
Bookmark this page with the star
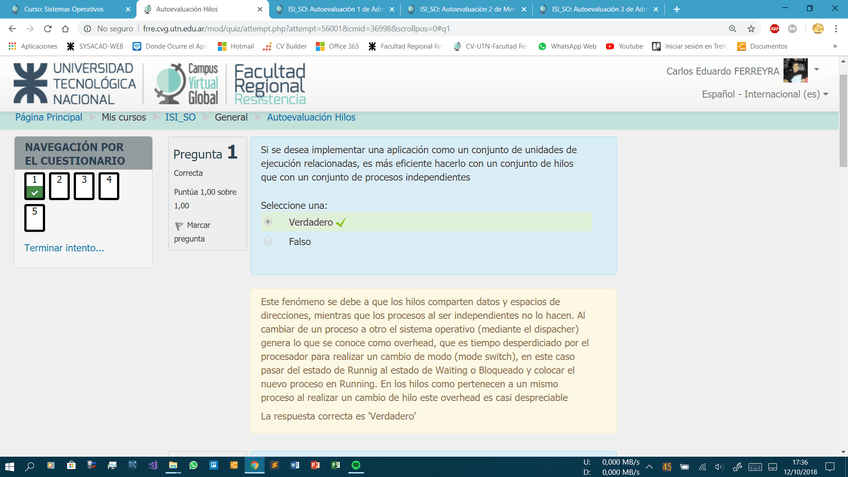[751, 29]
